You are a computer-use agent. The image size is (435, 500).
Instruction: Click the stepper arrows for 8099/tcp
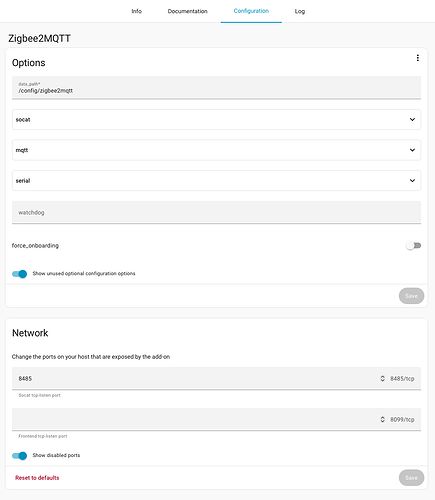382,419
